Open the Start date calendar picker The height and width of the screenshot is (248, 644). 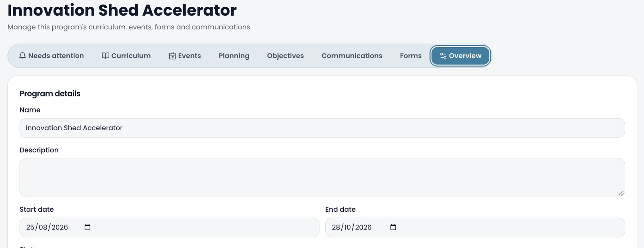87,227
